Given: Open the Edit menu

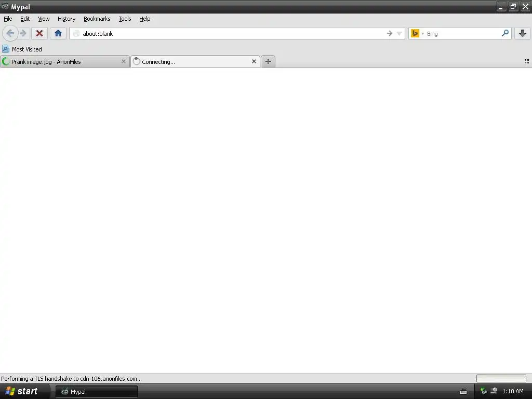Looking at the screenshot, I should (25, 19).
